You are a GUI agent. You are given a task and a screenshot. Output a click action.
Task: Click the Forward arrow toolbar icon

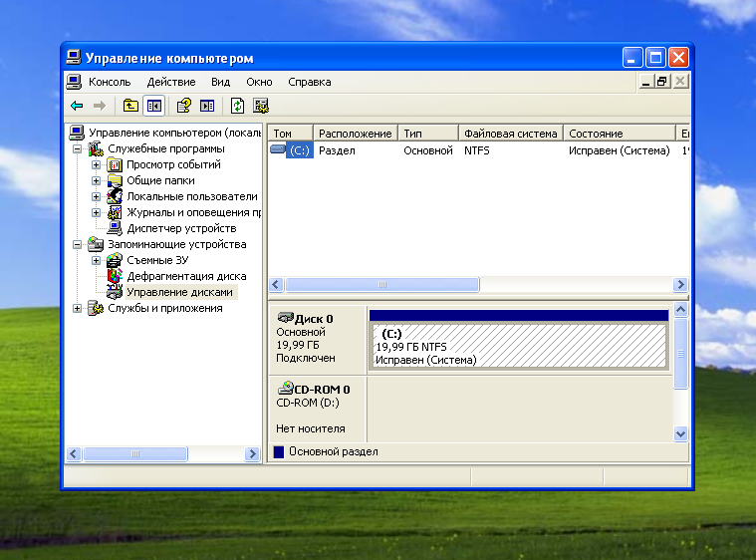click(x=100, y=106)
